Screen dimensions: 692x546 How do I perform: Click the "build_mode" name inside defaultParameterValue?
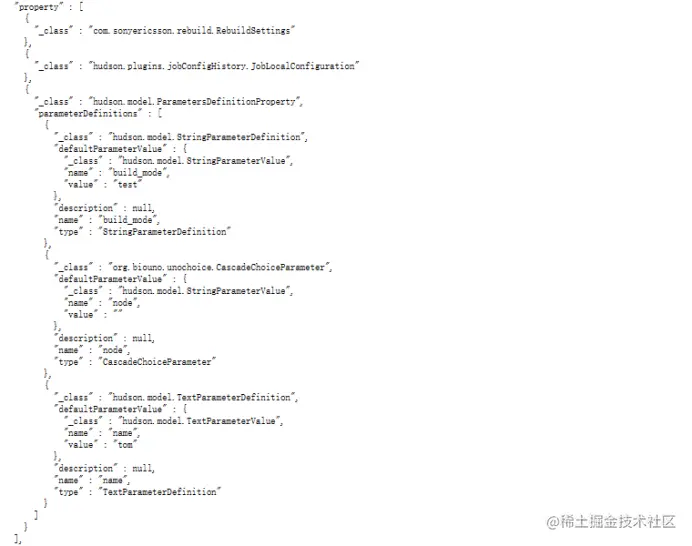pos(137,173)
